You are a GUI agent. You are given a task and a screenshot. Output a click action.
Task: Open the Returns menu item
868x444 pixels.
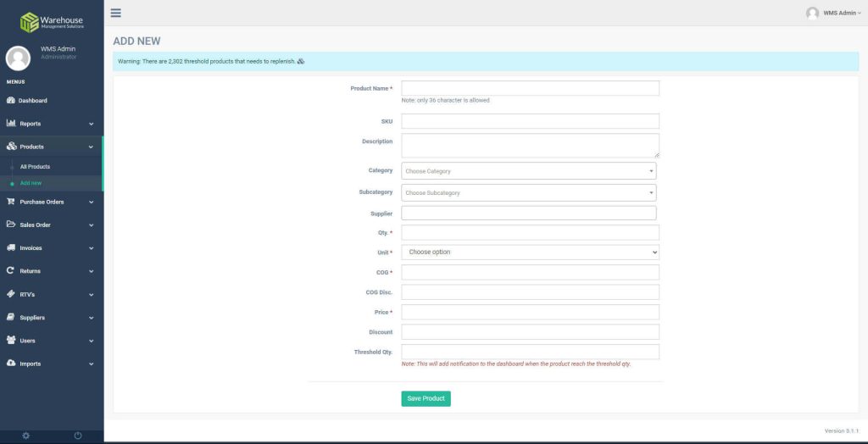point(51,271)
